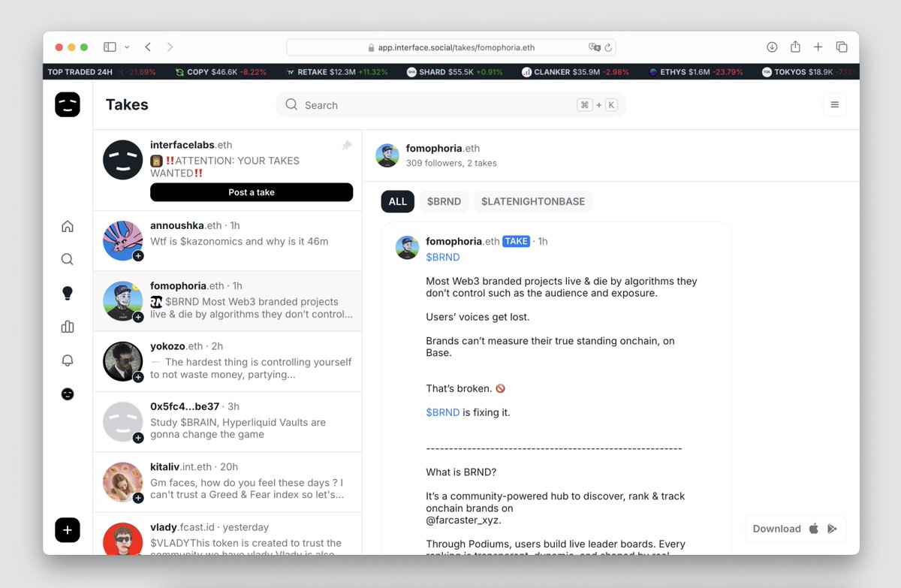
Task: Open the notifications bell icon
Action: click(x=68, y=360)
